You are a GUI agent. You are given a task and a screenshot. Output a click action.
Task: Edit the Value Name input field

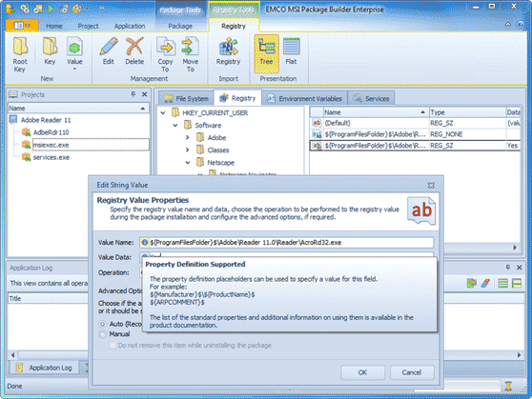click(286, 243)
